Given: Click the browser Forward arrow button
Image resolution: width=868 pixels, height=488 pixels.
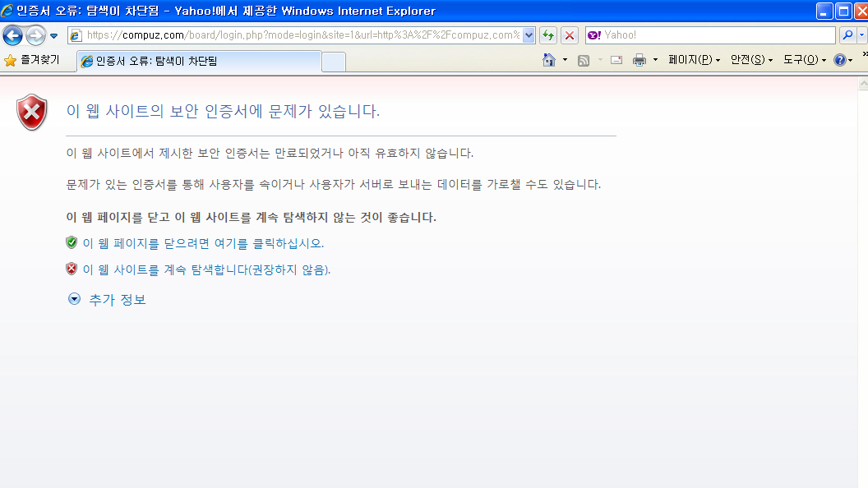Looking at the screenshot, I should click(35, 35).
